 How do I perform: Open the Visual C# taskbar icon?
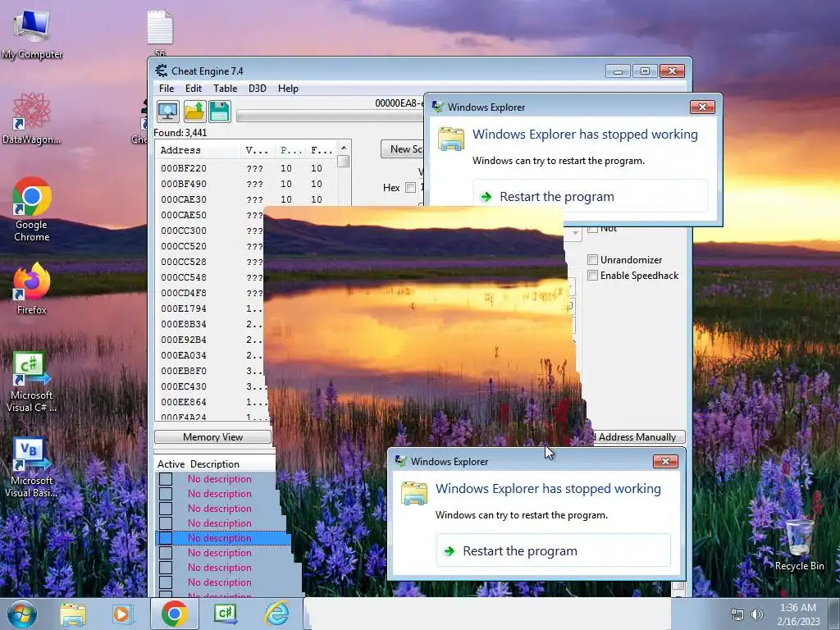[226, 614]
